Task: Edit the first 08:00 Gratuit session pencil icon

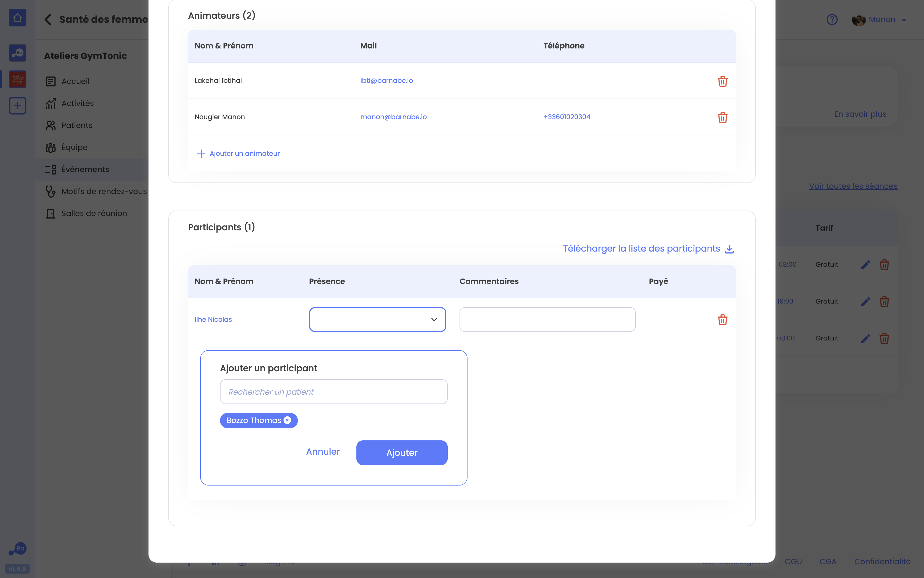Action: tap(865, 265)
